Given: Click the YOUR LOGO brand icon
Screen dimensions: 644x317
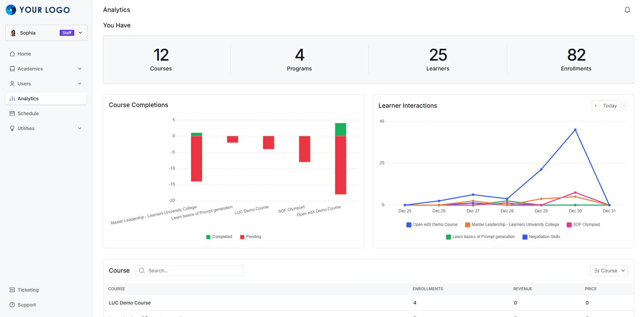Looking at the screenshot, I should click(11, 10).
